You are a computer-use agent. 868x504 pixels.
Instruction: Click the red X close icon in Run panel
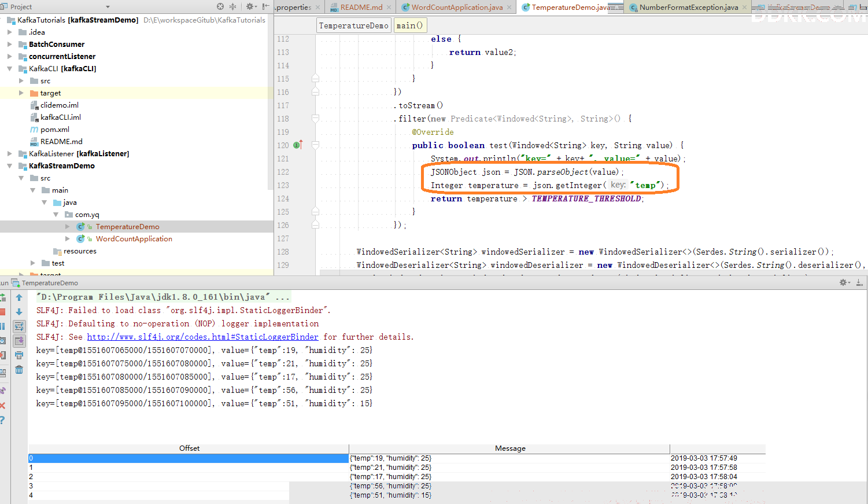pos(2,406)
